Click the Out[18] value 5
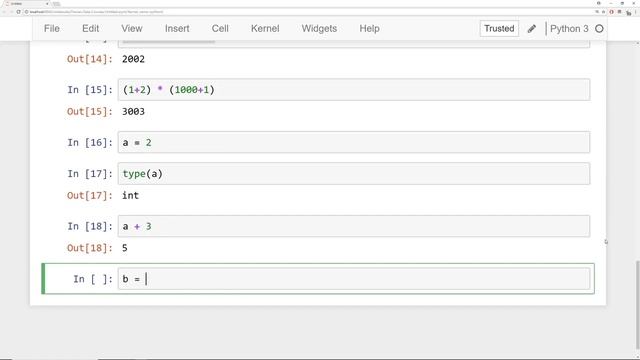Viewport: 640px width, 360px height. pos(124,248)
